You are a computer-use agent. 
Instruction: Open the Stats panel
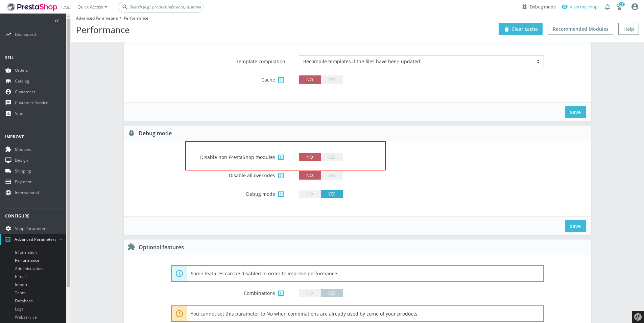click(19, 113)
